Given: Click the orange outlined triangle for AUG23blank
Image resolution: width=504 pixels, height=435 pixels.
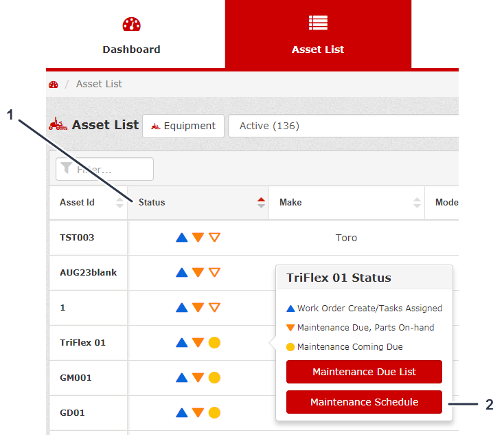Looking at the screenshot, I should (x=214, y=272).
